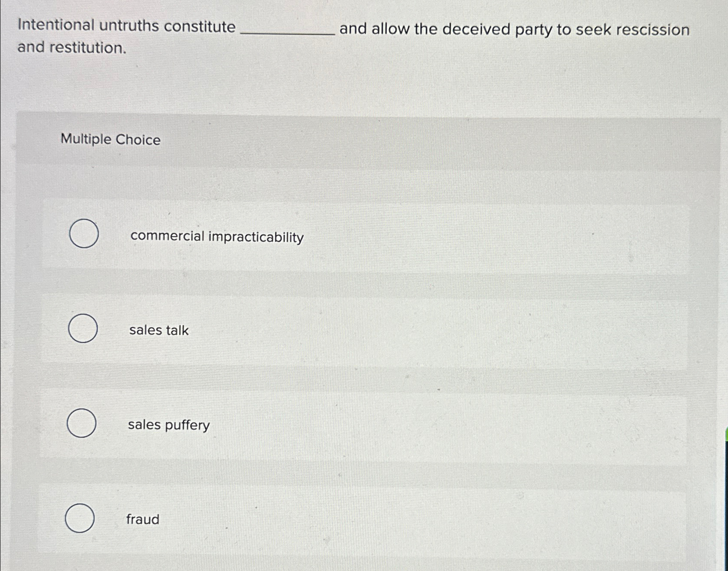Viewport: 728px width, 571px height.
Task: Select the fraud radio button
Action: [x=80, y=518]
